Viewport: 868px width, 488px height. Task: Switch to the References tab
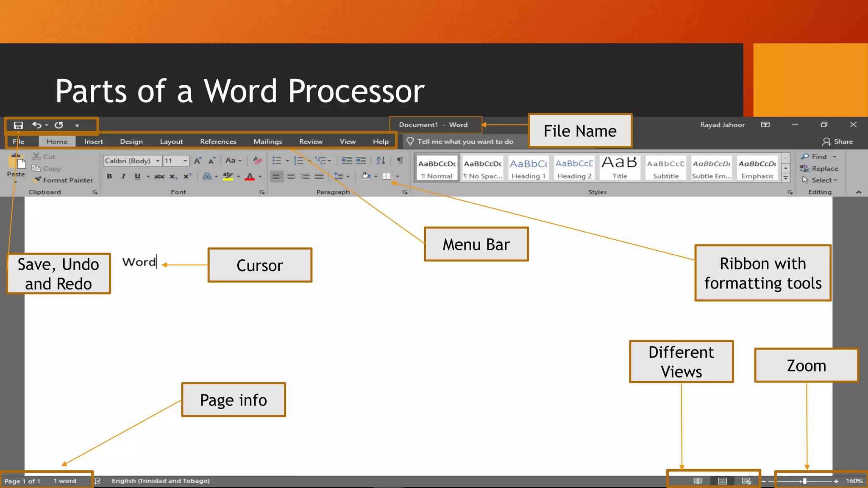tap(218, 141)
